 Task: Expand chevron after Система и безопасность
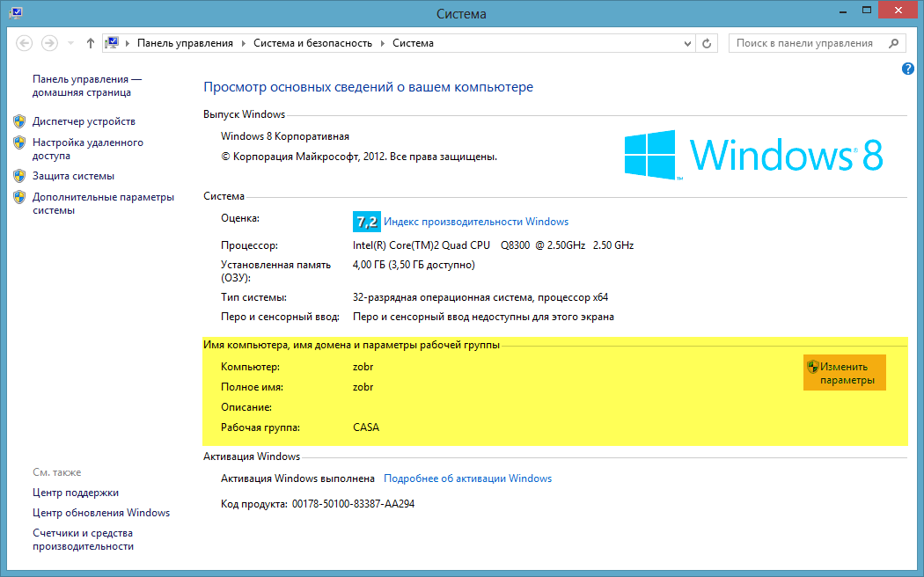tap(383, 44)
